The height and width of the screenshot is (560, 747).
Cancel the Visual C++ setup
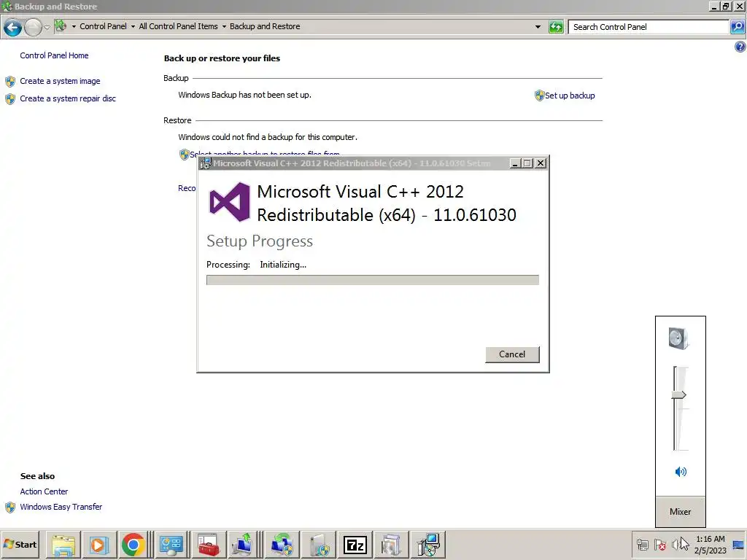click(x=512, y=354)
